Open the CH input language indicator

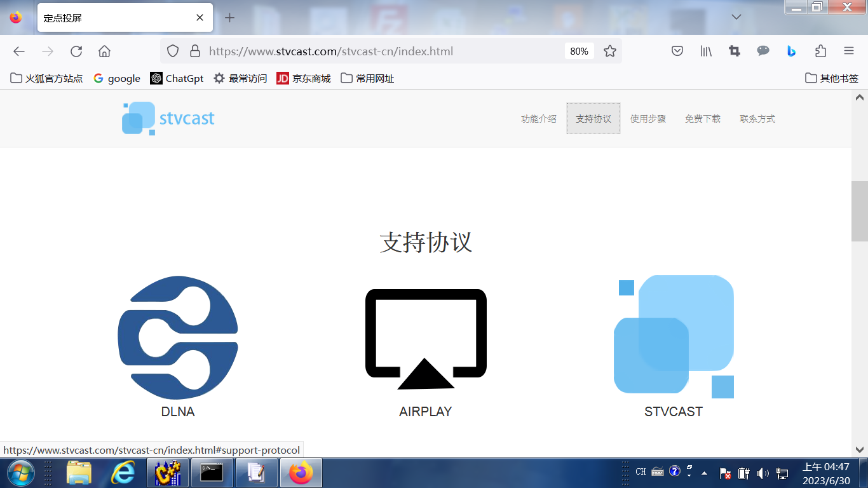click(641, 472)
